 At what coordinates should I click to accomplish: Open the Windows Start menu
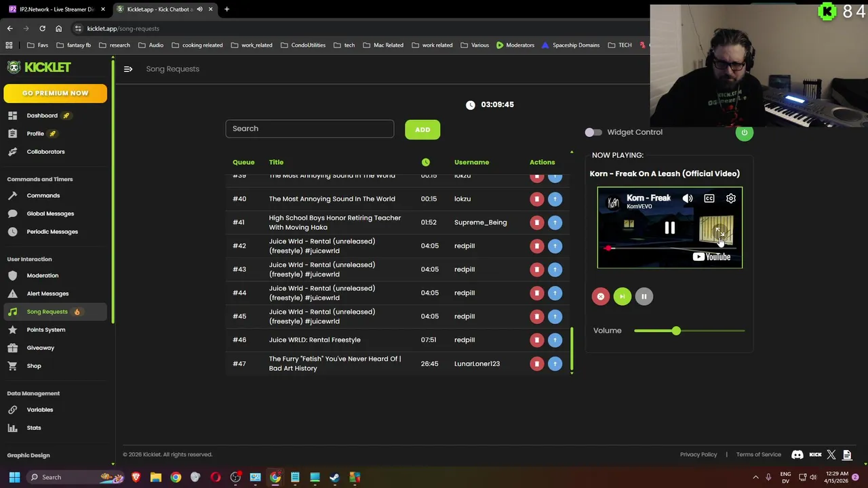click(14, 477)
